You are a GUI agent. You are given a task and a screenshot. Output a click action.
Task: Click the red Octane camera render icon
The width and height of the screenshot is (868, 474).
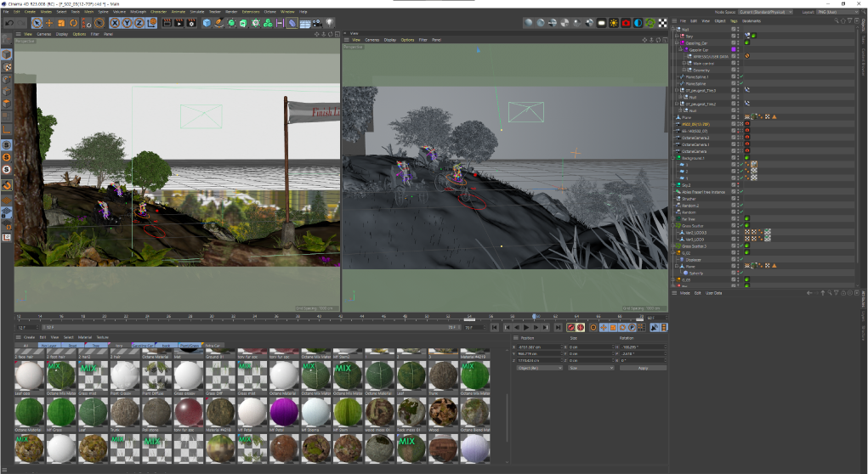[626, 23]
